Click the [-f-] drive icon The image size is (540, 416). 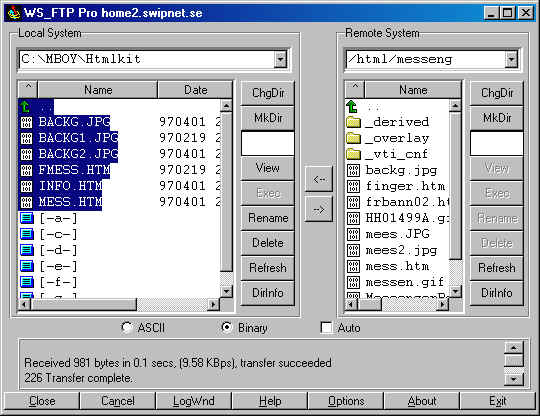tap(27, 282)
